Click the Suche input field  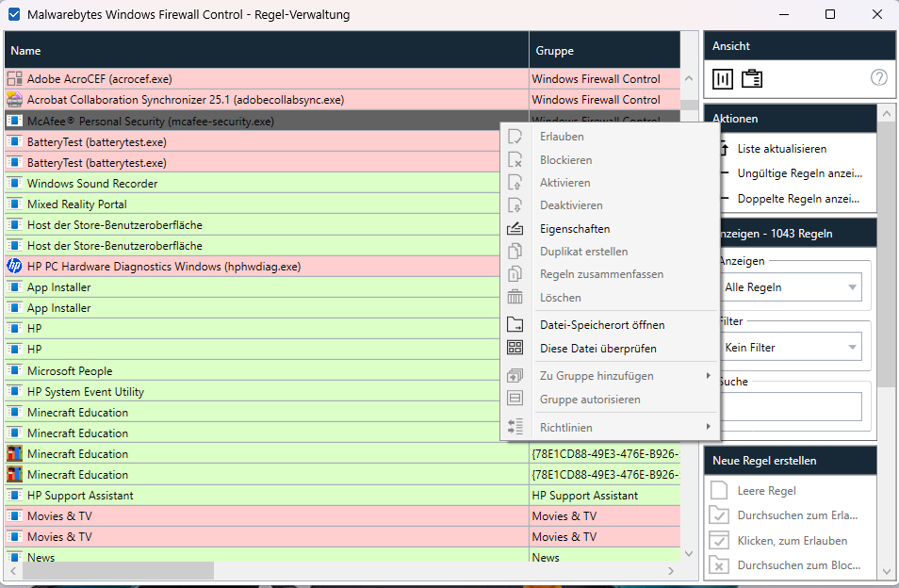click(792, 406)
